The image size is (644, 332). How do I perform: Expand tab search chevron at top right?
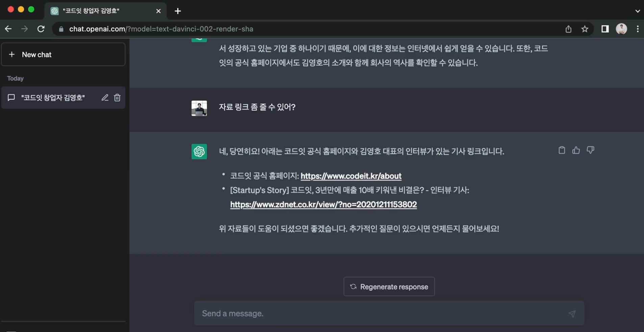[x=637, y=11]
